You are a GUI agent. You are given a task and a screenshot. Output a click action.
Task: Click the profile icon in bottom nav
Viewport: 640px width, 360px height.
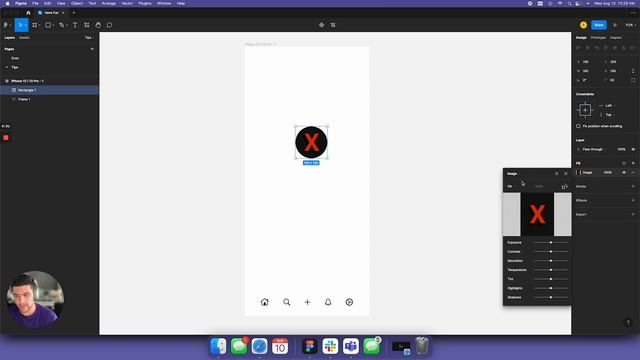click(x=349, y=302)
